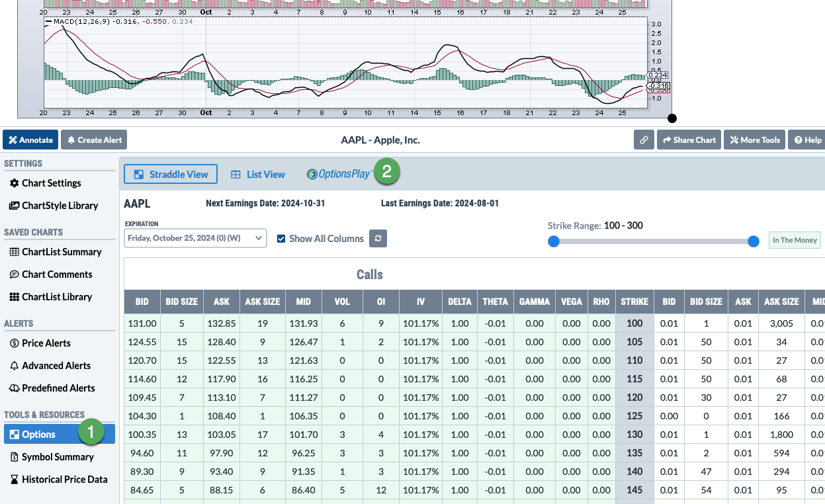Click the Strike Range right slider handle
This screenshot has width=825, height=504.
click(x=754, y=241)
